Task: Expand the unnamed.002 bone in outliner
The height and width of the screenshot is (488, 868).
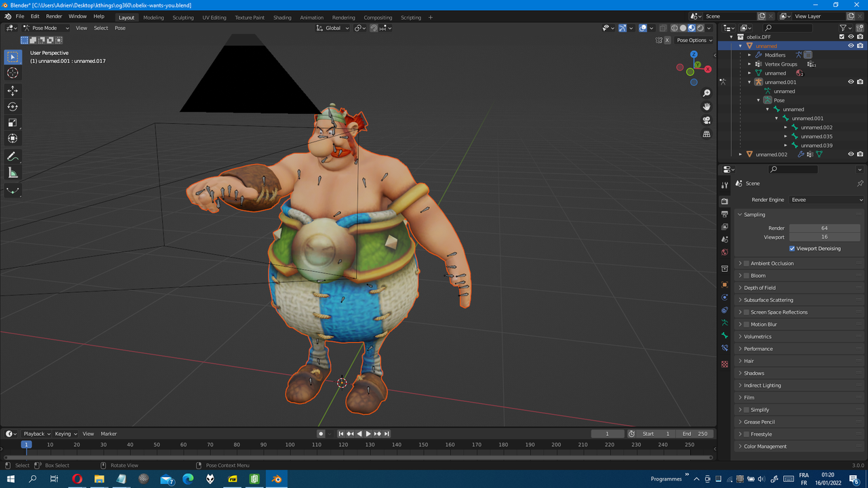Action: coord(786,127)
